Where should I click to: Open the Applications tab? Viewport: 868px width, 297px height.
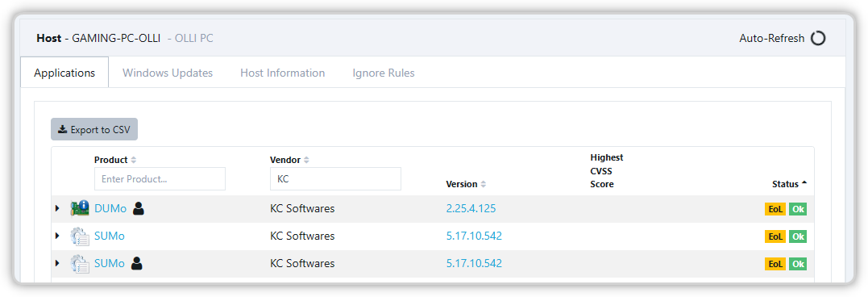tap(64, 73)
